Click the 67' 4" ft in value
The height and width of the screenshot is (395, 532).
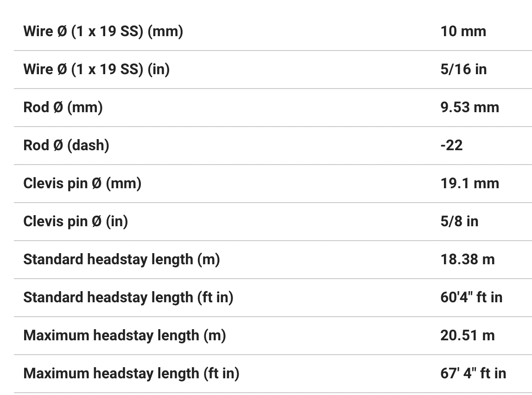click(x=473, y=374)
